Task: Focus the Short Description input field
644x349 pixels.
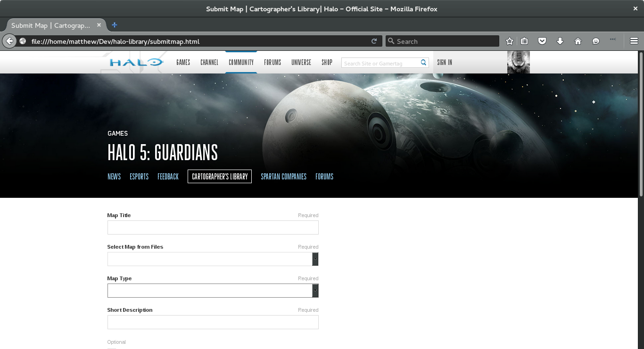Action: 213,322
